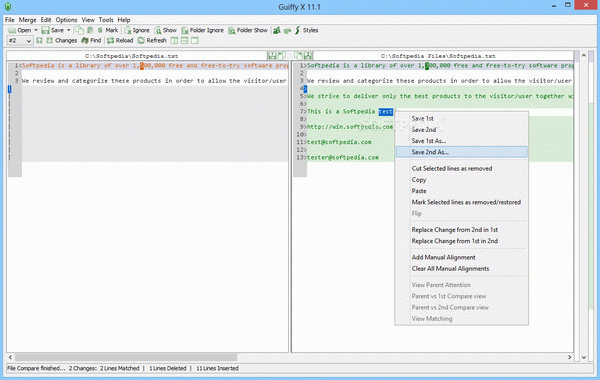600x380 pixels.
Task: Click the two-people icon left of Styles
Action: pos(277,30)
